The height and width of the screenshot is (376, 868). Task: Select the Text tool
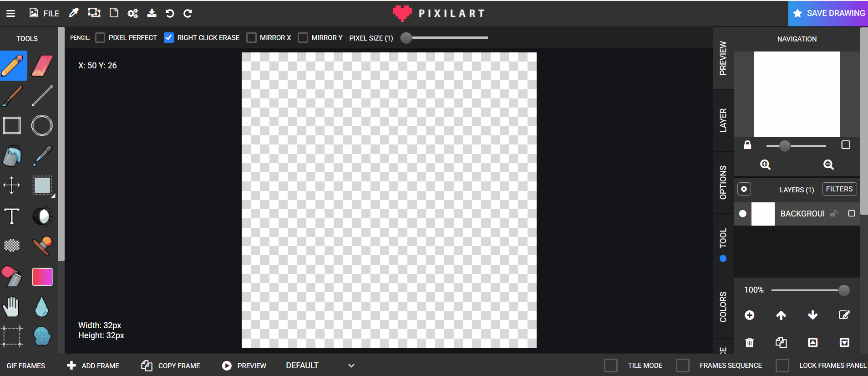pyautogui.click(x=12, y=216)
